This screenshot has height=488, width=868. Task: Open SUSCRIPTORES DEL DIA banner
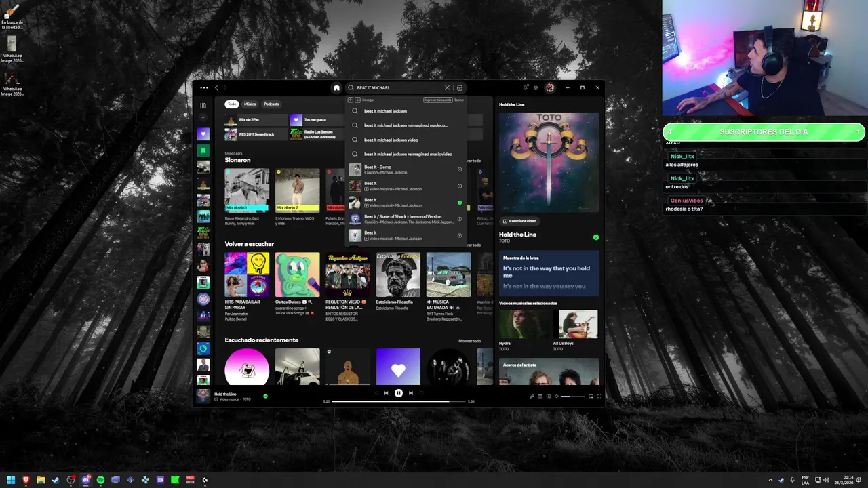point(764,131)
